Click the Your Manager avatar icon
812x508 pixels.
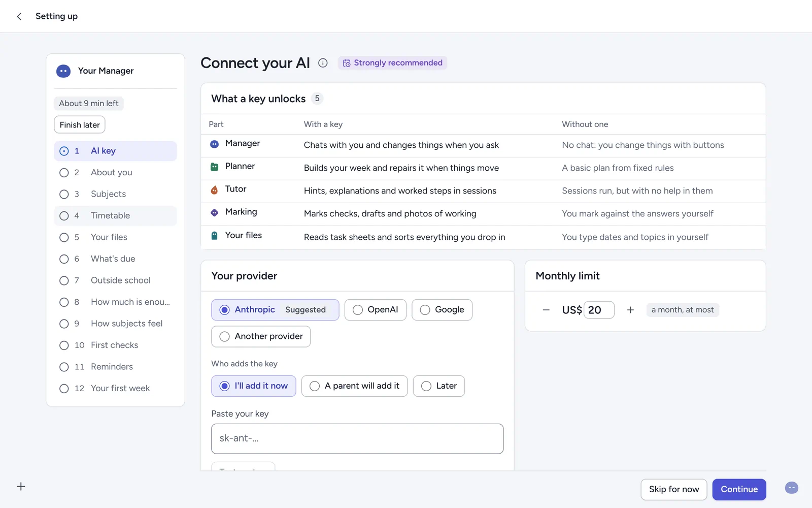coord(63,71)
